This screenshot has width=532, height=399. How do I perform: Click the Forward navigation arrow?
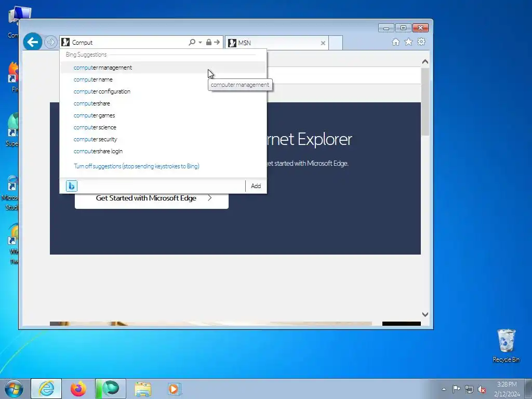(x=51, y=43)
